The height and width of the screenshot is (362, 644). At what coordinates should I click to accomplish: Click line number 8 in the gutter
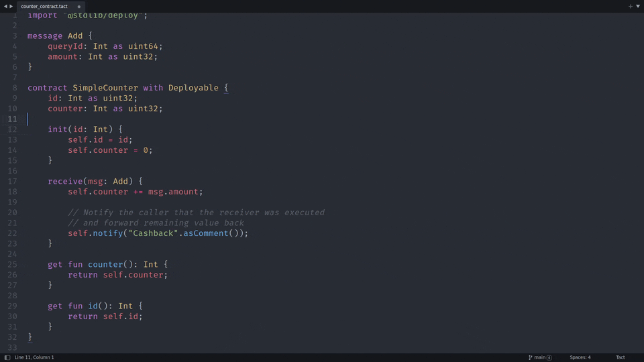point(15,88)
